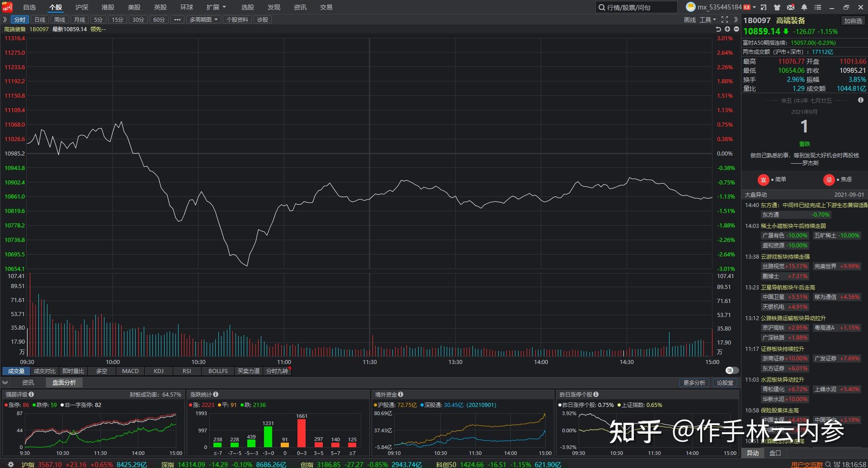The image size is (868, 468).
Task: Click the fullscreen chart icon
Action: pos(725,19)
